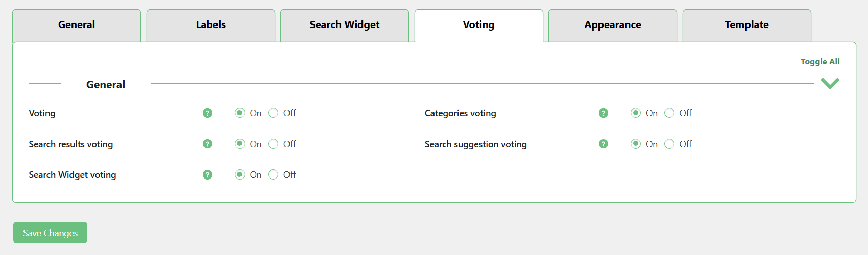Click the Toggle All link
The height and width of the screenshot is (255, 868).
(819, 62)
